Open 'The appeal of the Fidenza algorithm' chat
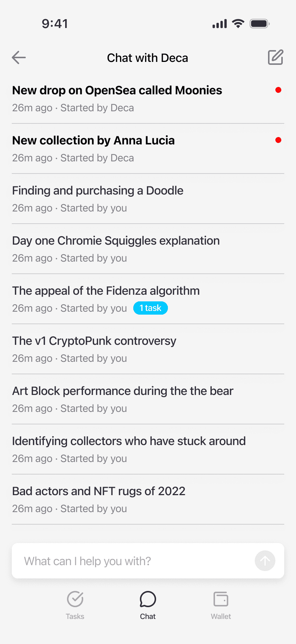Viewport: 296px width, 644px height. [x=148, y=299]
